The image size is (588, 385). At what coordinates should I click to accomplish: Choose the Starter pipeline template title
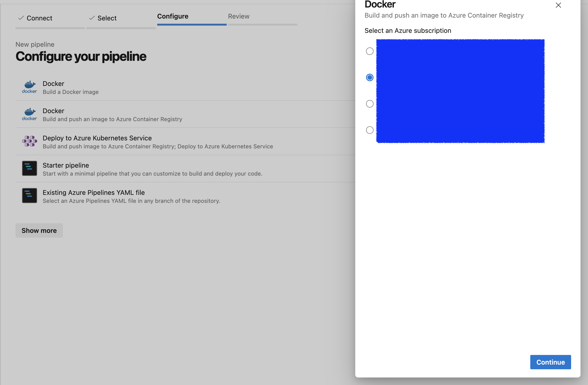(x=66, y=165)
